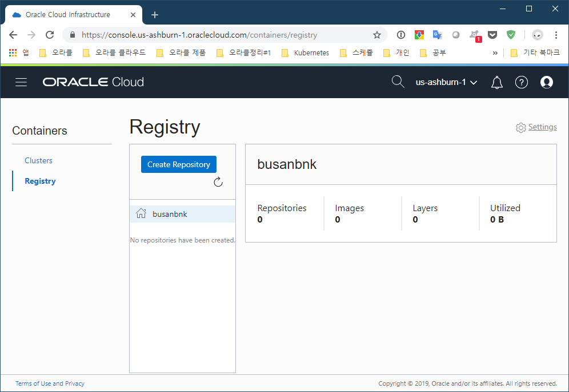The width and height of the screenshot is (569, 392).
Task: Open the Terms of Use and Privacy link
Action: [x=50, y=383]
